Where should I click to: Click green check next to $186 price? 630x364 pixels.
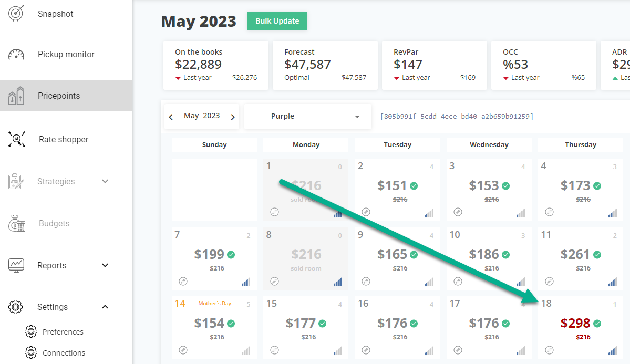(x=506, y=255)
